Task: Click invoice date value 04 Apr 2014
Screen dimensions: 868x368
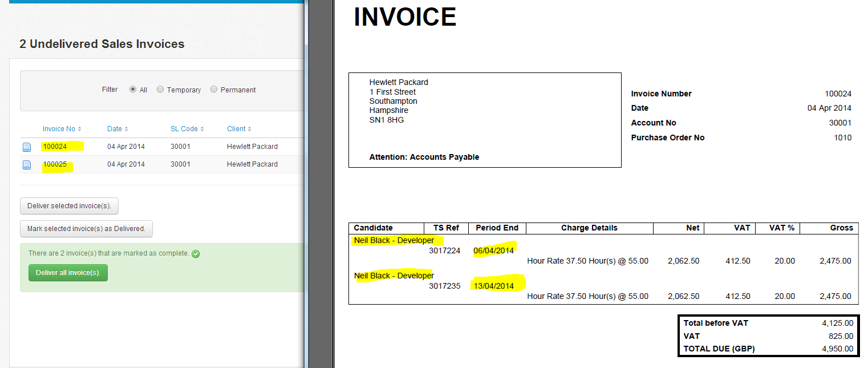Action: click(x=829, y=108)
